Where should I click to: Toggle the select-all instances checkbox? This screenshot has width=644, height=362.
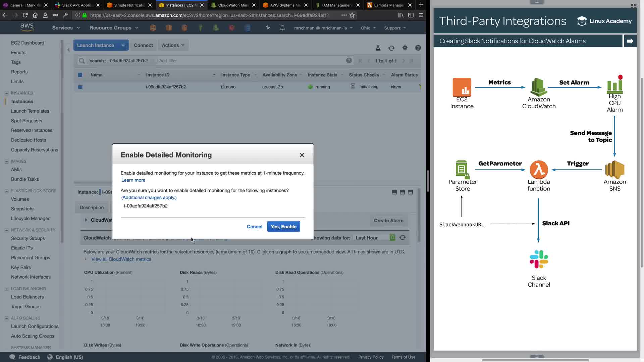tap(80, 75)
